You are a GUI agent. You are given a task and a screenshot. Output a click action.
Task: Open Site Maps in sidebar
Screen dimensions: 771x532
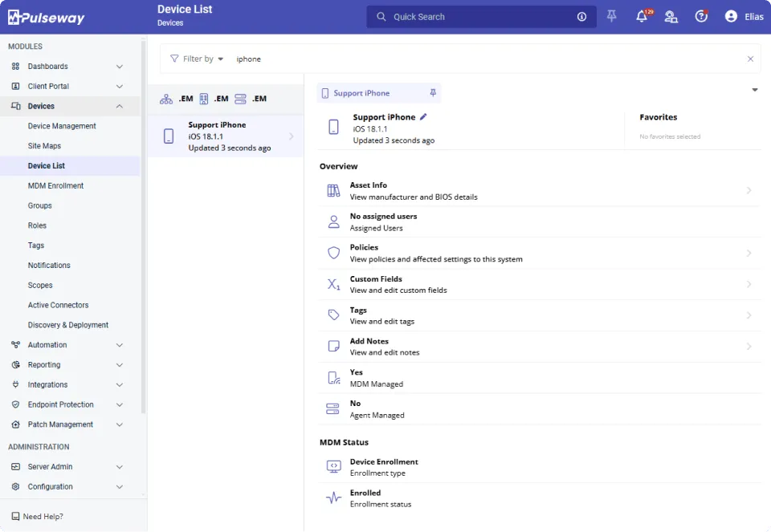tap(44, 146)
